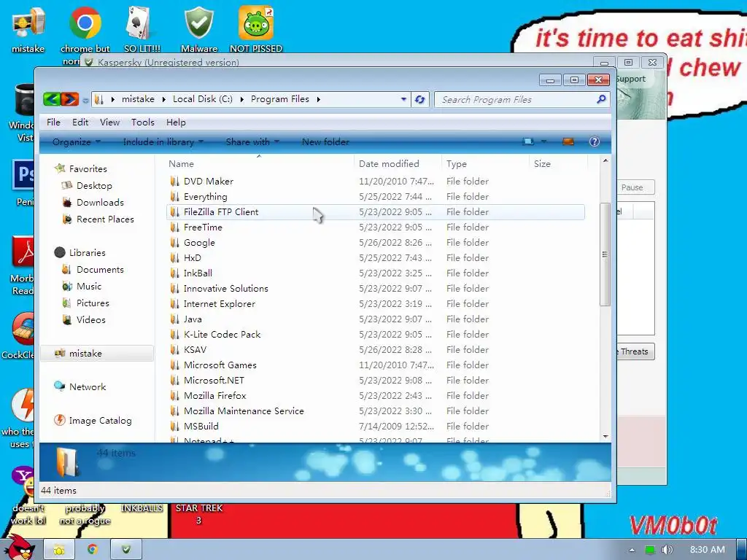
Task: Open the recent pages dropdown arrow
Action: click(x=85, y=100)
